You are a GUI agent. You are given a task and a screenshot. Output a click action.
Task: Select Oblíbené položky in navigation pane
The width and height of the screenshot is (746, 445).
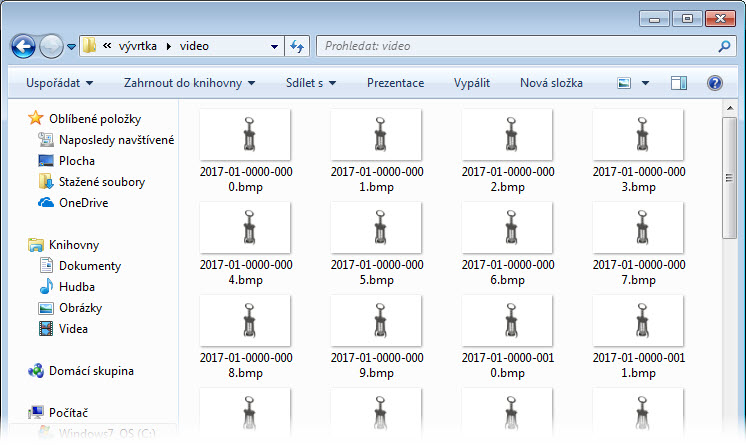pyautogui.click(x=95, y=119)
